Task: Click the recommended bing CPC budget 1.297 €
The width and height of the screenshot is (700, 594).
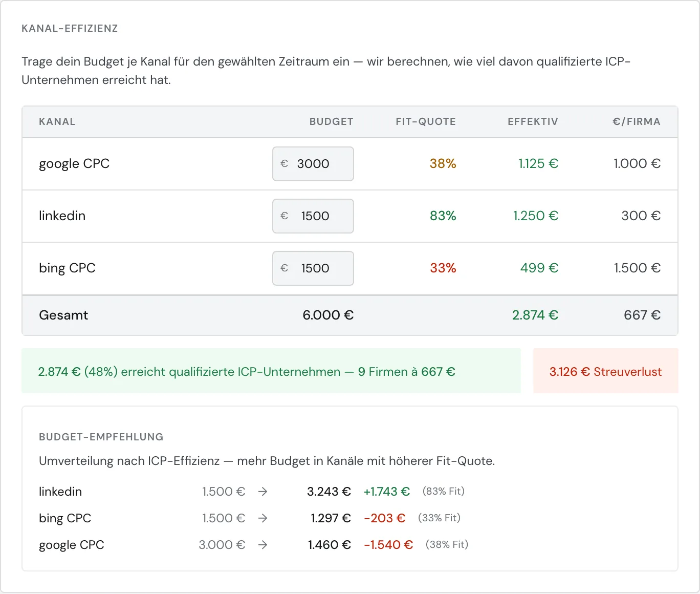Action: pos(331,518)
